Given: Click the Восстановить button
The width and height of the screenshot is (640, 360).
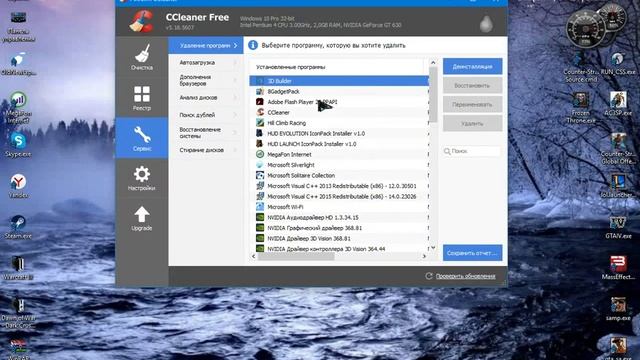Looking at the screenshot, I should 472,86.
